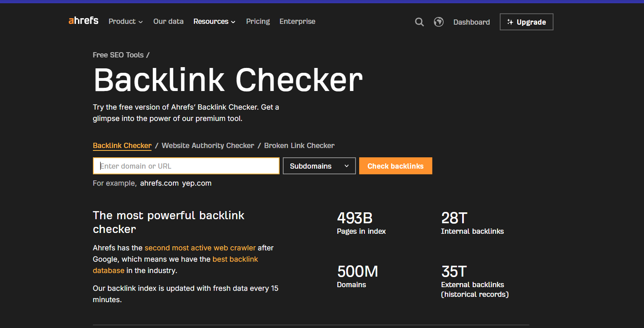Click the 493B pages in index value
Screen dimensions: 644x328
pos(355,218)
